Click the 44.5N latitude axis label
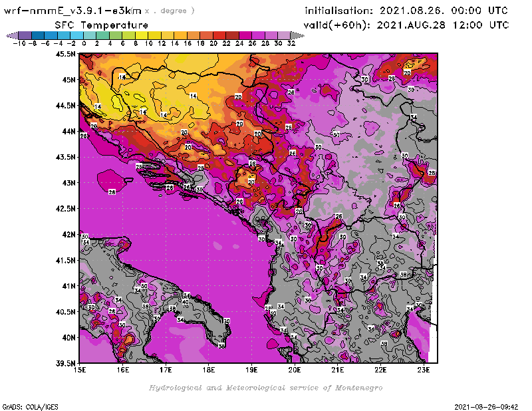Viewport: 532px width, 411px height. 66,106
